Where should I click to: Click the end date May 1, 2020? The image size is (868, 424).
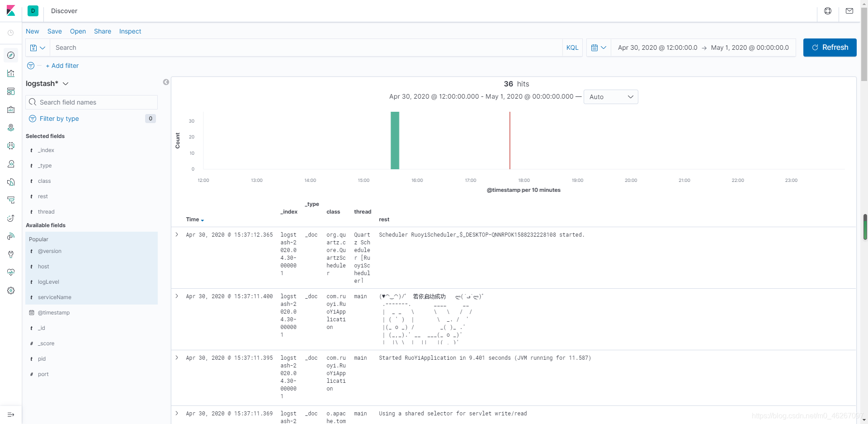point(750,48)
